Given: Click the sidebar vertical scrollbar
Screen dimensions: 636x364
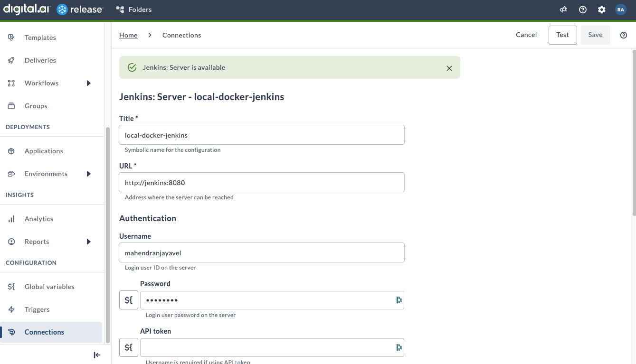Looking at the screenshot, I should point(107,234).
